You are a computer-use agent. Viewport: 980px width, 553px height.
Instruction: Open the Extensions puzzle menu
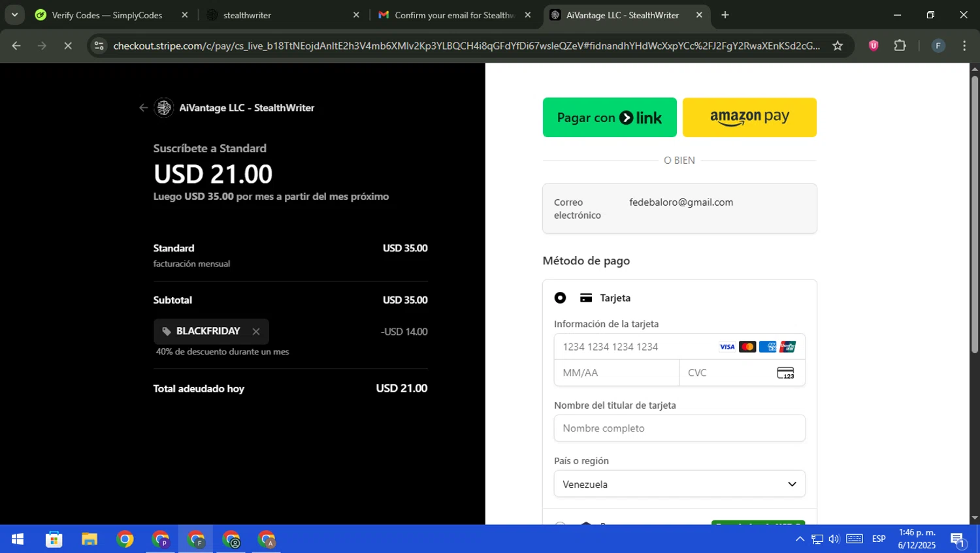900,46
